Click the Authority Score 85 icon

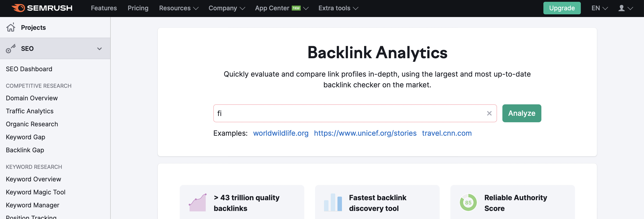pos(468,202)
